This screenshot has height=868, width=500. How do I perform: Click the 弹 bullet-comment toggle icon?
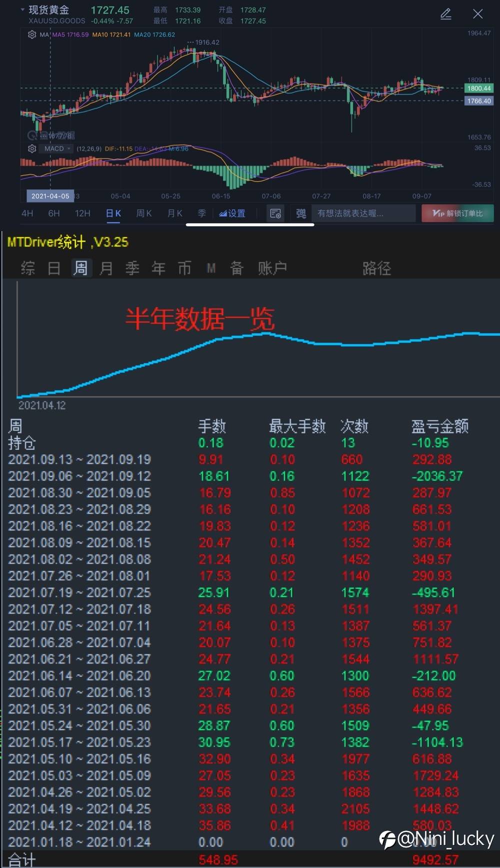click(x=301, y=214)
